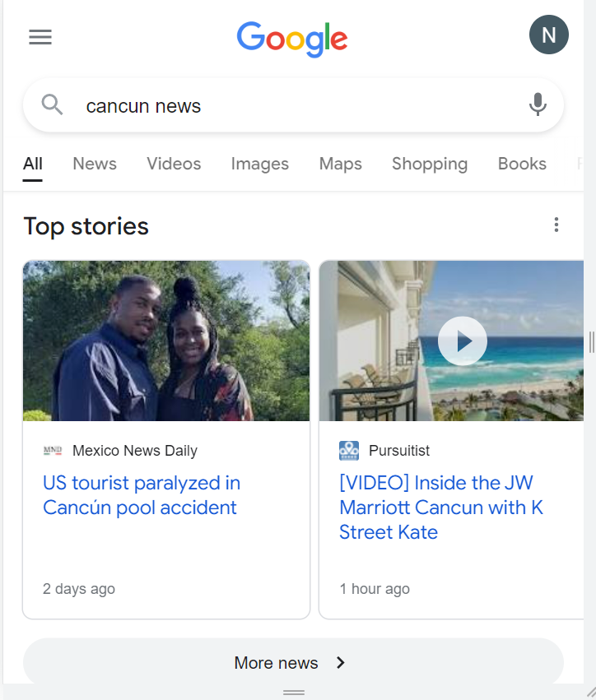Screen dimensions: 596x700
Task: Click the couple photo thumbnail
Action: (166, 341)
